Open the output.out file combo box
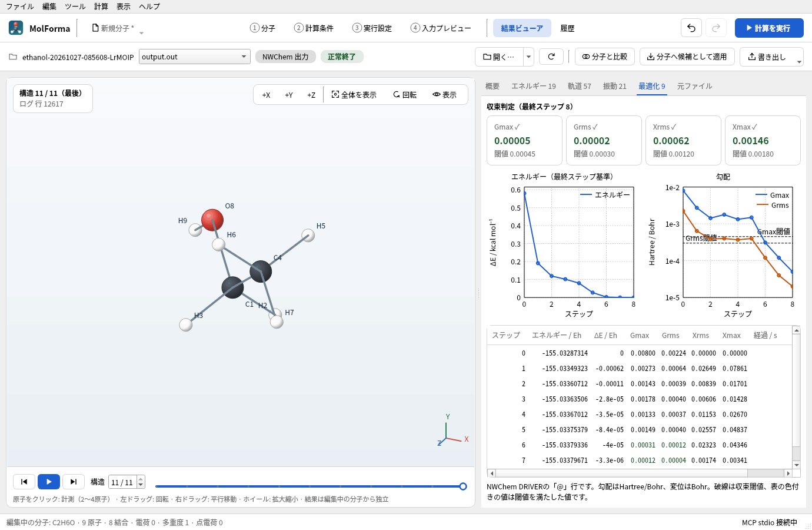812x530 pixels. click(194, 57)
